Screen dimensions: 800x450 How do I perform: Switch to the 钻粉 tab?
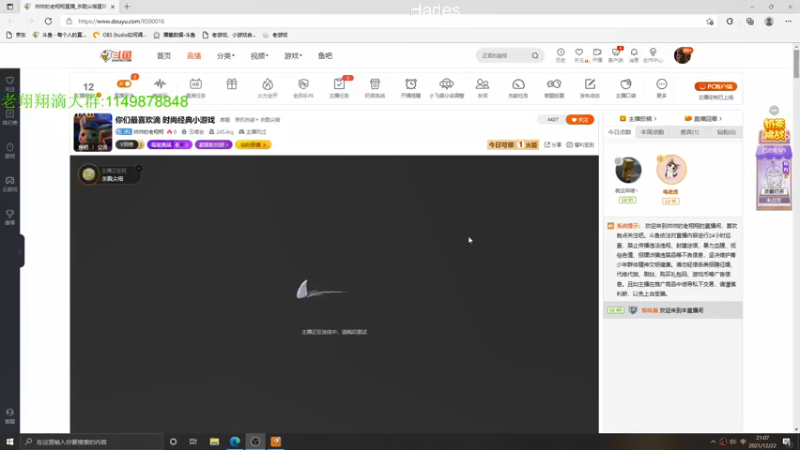pyautogui.click(x=726, y=132)
